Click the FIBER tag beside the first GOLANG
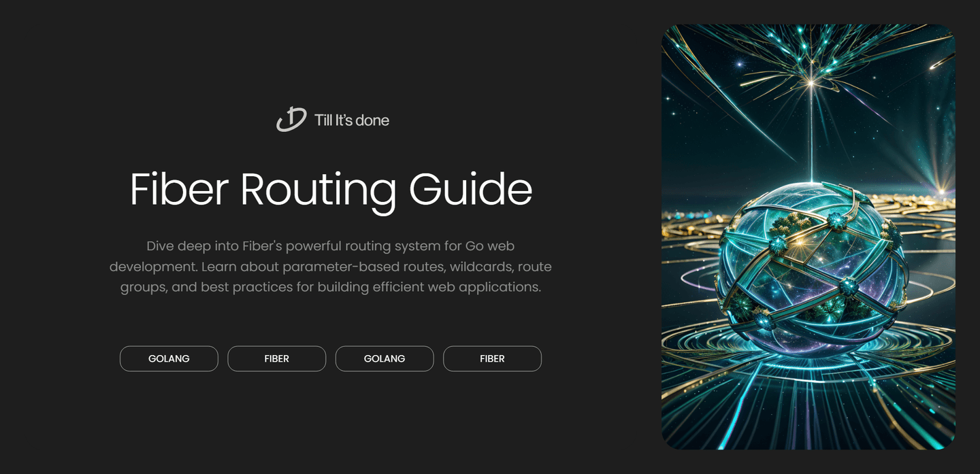 pos(276,358)
